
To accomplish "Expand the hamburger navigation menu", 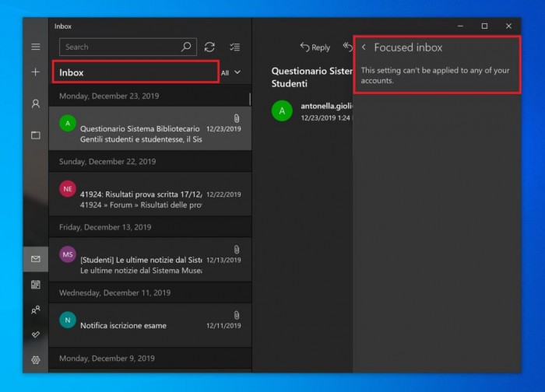I will click(35, 47).
